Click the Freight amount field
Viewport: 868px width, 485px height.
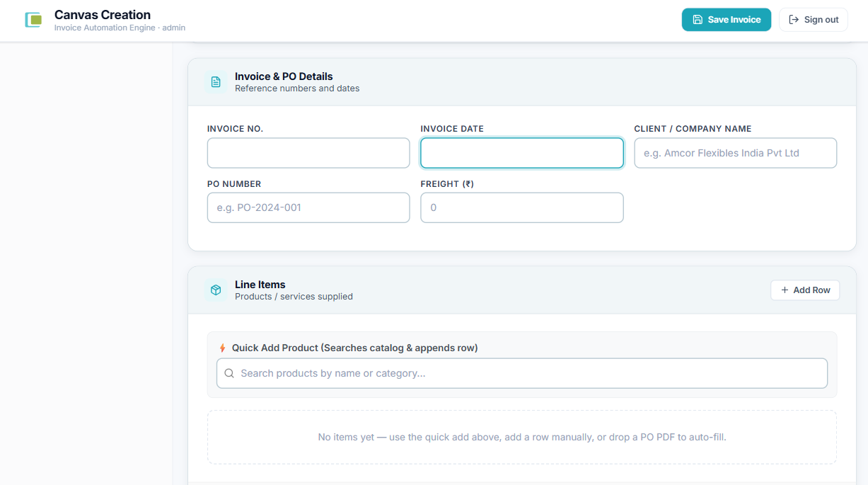(x=522, y=208)
